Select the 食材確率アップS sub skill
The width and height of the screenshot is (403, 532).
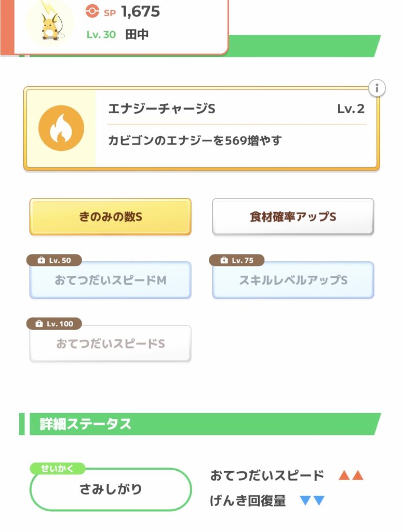tap(293, 217)
